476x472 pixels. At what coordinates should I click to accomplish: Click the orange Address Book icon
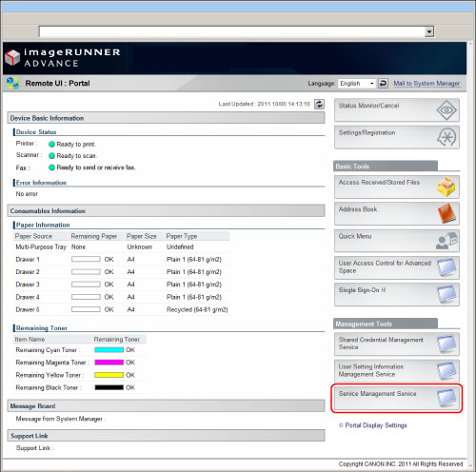446,213
